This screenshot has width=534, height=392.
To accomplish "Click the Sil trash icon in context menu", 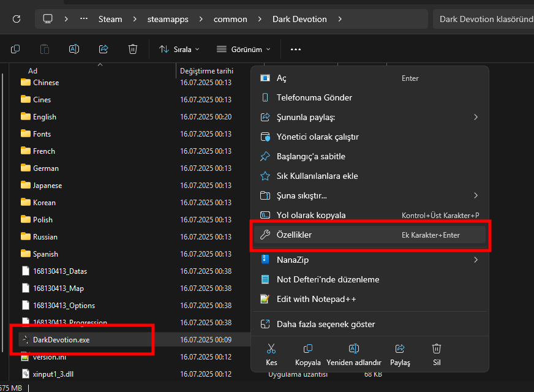I will coord(437,349).
